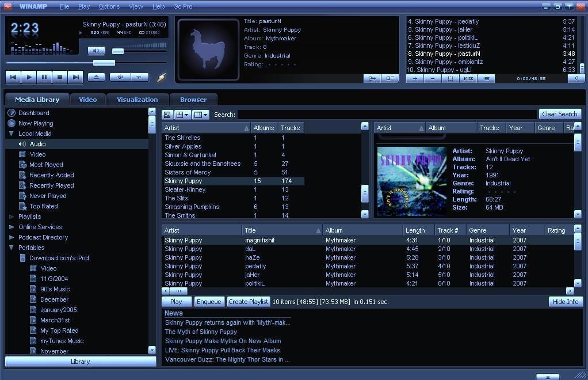Click the album art toggle icon near Search
This screenshot has width=588, height=380.
coord(167,115)
